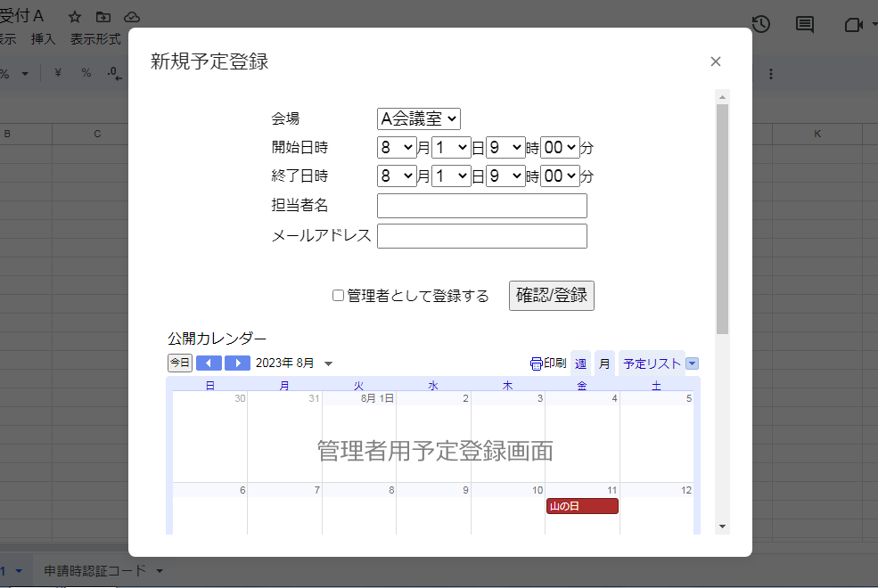Open the 終了日時 hour dropdown
This screenshot has height=588, width=878.
[505, 176]
